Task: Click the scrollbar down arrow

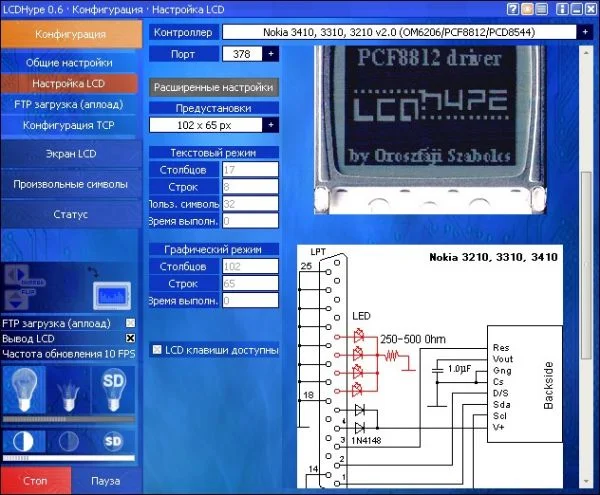Action: click(586, 481)
